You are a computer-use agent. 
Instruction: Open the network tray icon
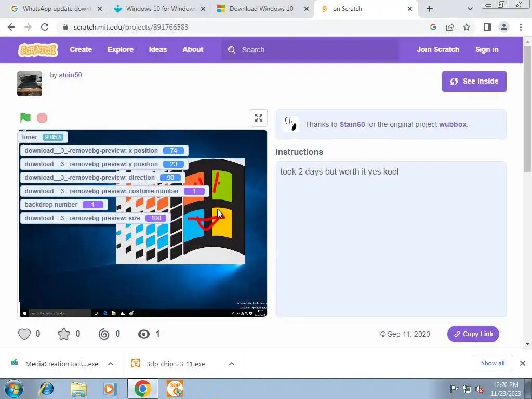[x=467, y=389]
